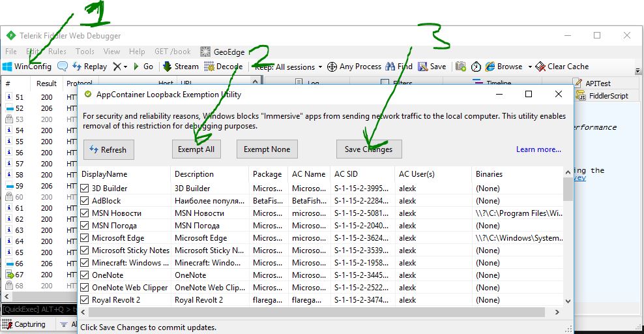644x334 pixels.
Task: Switch to FiddlerScript tab
Action: click(x=602, y=96)
